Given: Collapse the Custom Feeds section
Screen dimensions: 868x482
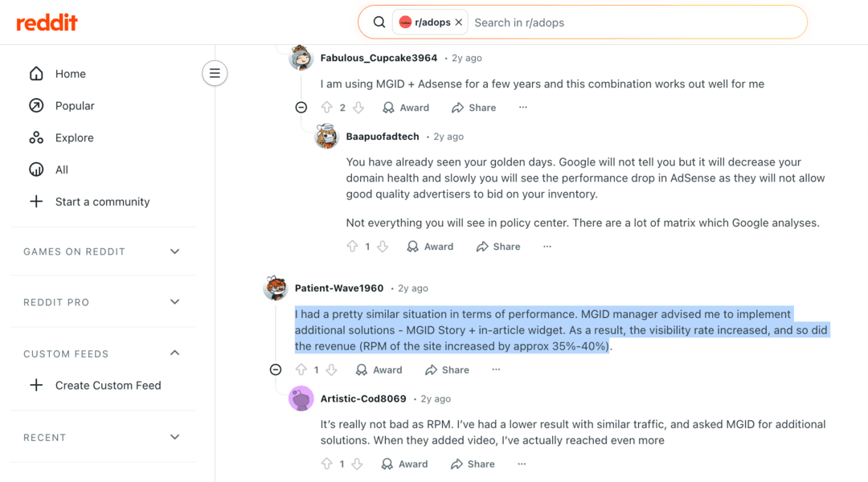Looking at the screenshot, I should 174,353.
